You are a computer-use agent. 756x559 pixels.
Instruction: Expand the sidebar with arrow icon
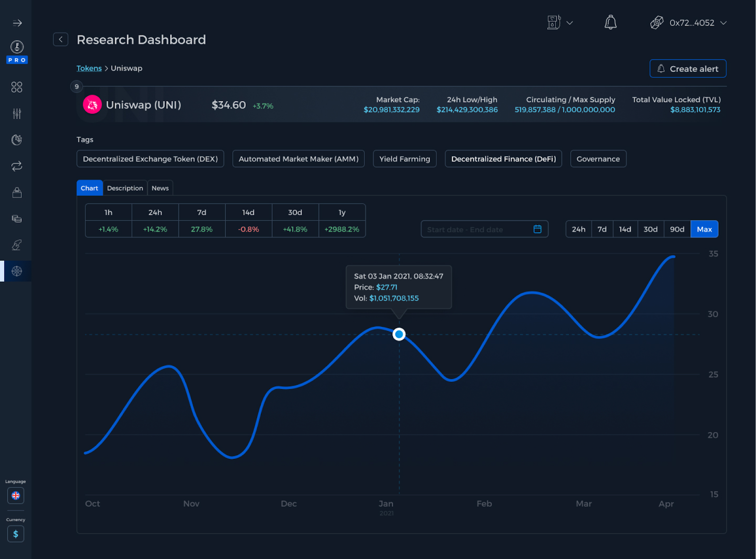pyautogui.click(x=17, y=23)
